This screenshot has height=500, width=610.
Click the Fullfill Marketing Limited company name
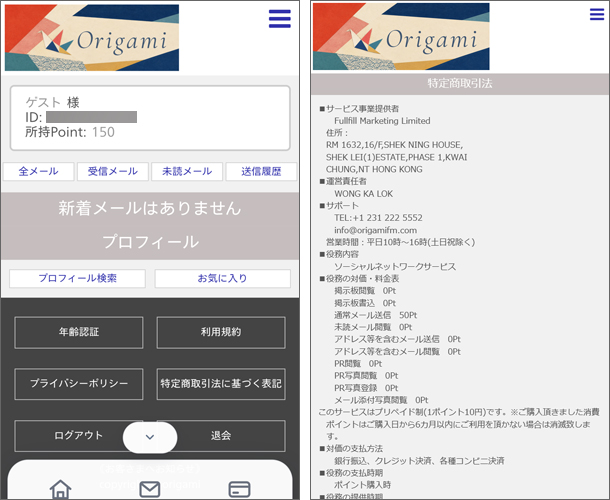point(382,121)
